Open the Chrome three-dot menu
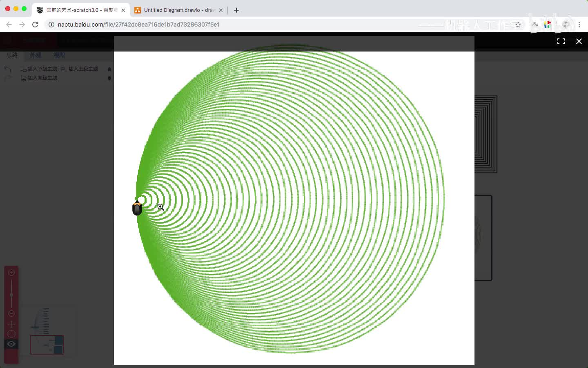 [579, 25]
